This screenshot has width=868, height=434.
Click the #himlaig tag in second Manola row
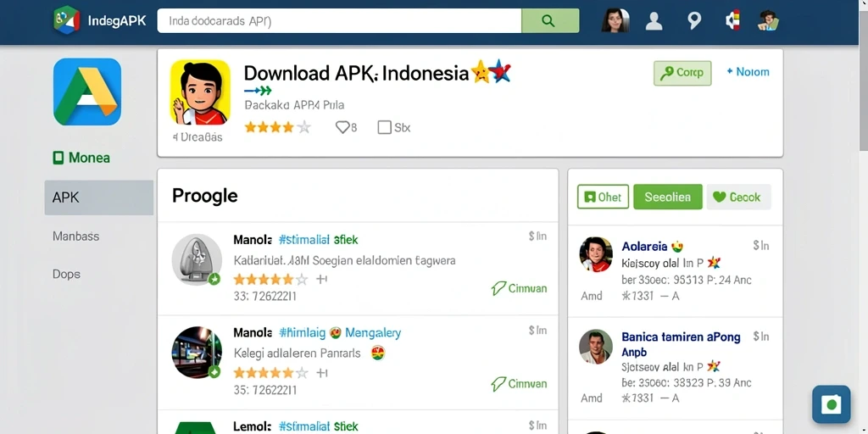[x=302, y=332]
